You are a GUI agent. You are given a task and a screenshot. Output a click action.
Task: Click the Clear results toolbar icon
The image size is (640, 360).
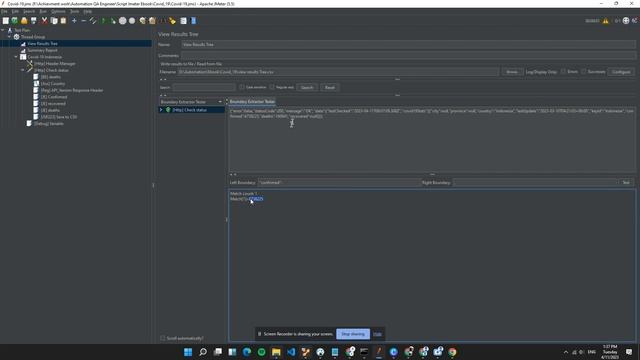tap(142, 21)
